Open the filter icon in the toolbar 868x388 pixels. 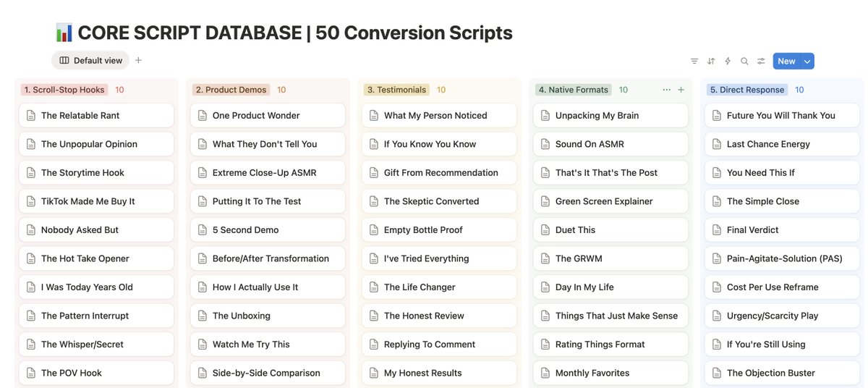coord(694,62)
